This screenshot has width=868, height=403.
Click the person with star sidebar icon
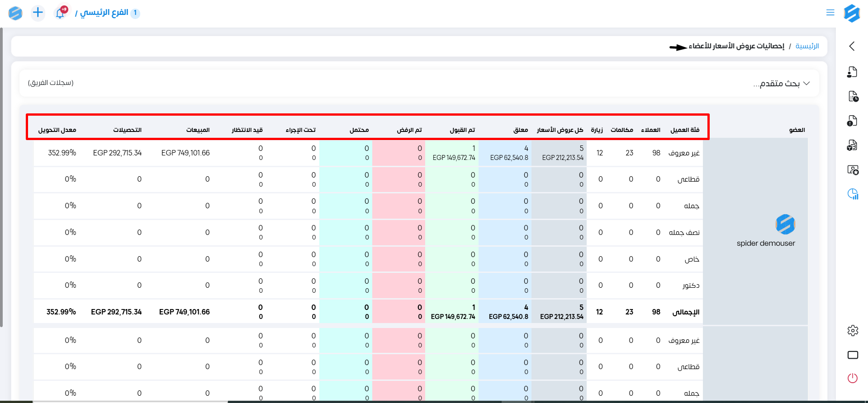coord(853,170)
